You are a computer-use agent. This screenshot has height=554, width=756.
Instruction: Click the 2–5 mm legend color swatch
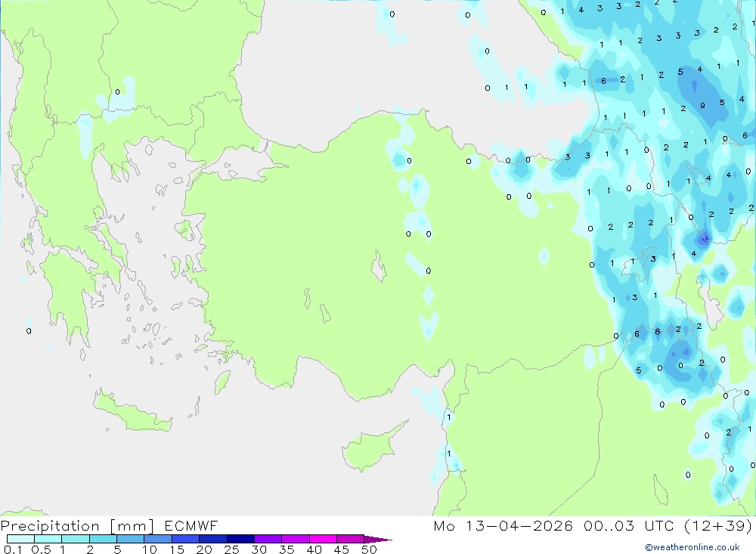[103, 539]
